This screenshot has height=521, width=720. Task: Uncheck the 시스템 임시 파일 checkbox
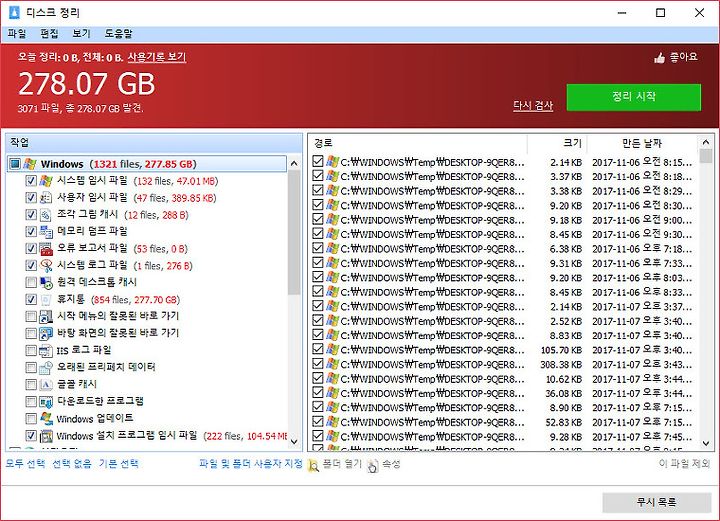pyautogui.click(x=31, y=181)
